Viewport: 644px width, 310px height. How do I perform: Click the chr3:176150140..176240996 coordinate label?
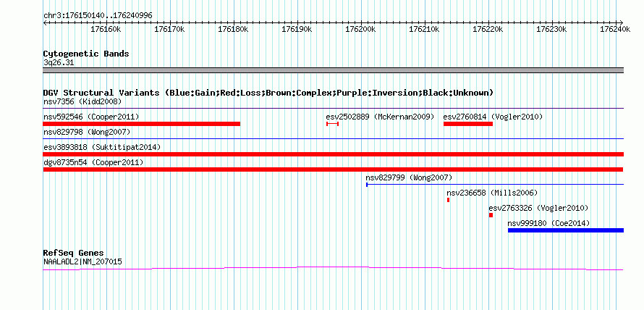[x=98, y=15]
